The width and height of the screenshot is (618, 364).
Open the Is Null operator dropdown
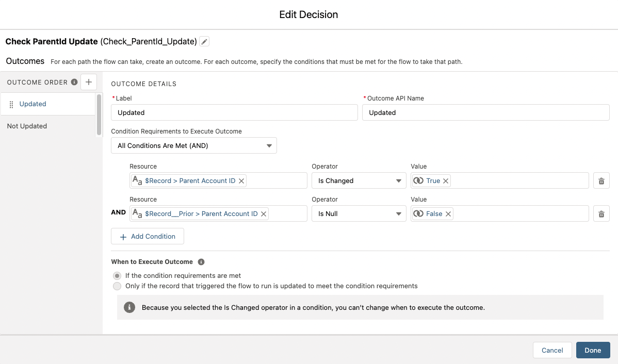point(359,214)
